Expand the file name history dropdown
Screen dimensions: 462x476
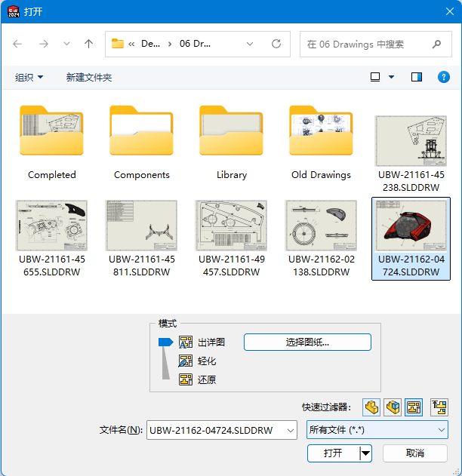(x=290, y=430)
